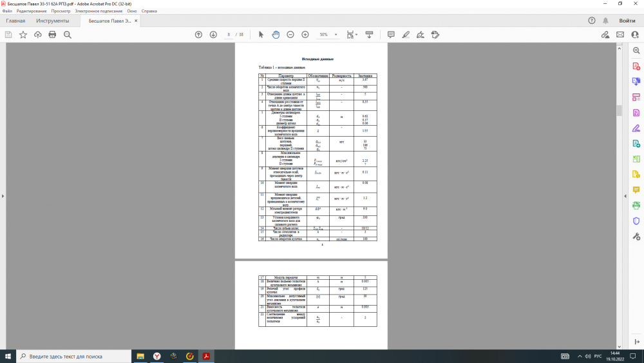Print the document with printer icon

(x=52, y=35)
